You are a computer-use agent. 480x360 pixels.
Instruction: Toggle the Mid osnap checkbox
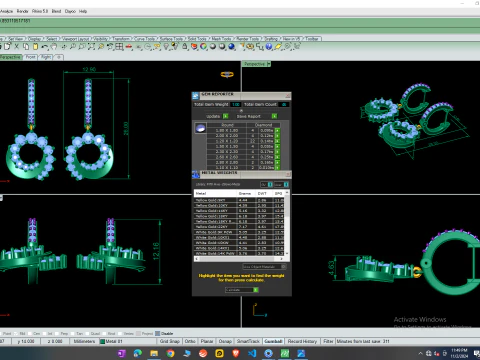click(x=17, y=333)
